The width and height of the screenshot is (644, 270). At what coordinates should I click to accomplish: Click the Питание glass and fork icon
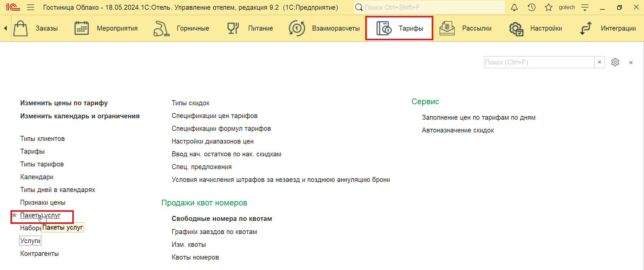coord(233,28)
